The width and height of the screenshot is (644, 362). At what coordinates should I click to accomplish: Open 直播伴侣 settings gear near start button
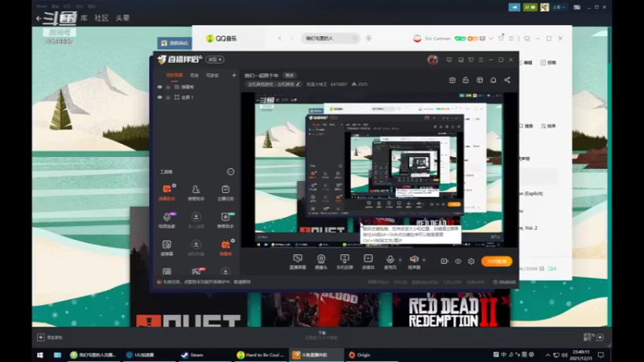click(471, 261)
